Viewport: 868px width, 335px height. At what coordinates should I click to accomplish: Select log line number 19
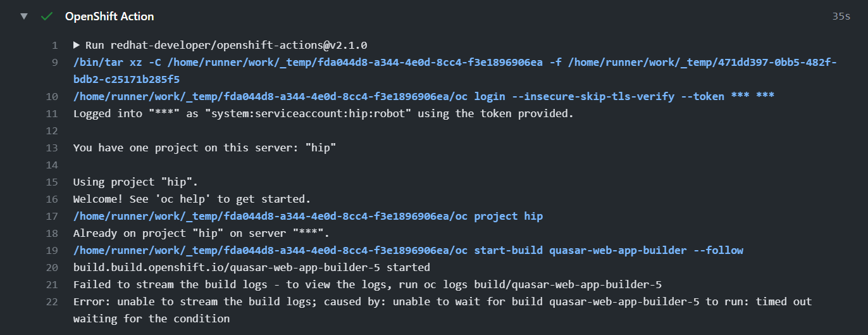point(52,251)
